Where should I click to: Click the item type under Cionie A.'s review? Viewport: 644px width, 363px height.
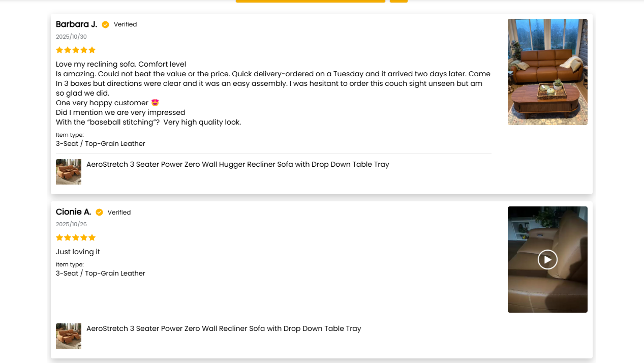click(x=100, y=273)
